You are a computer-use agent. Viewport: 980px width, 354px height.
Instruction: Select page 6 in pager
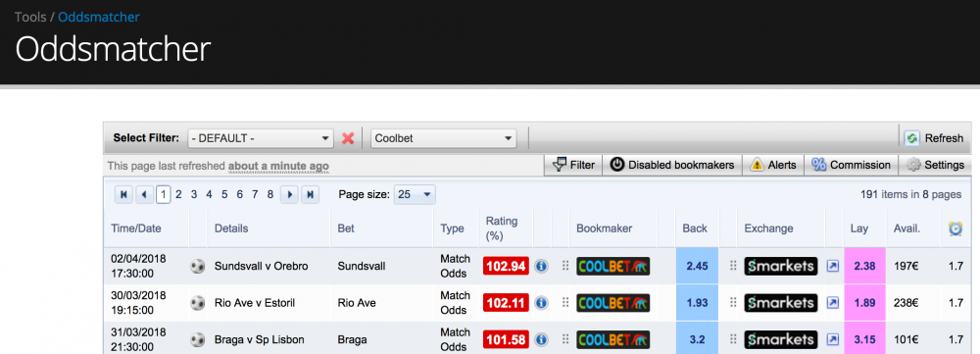point(239,194)
